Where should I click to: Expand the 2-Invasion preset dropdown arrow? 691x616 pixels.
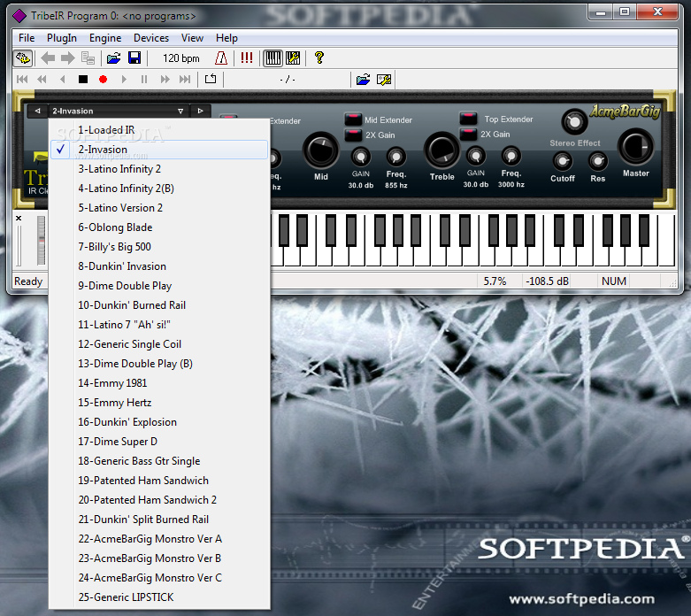pyautogui.click(x=180, y=112)
